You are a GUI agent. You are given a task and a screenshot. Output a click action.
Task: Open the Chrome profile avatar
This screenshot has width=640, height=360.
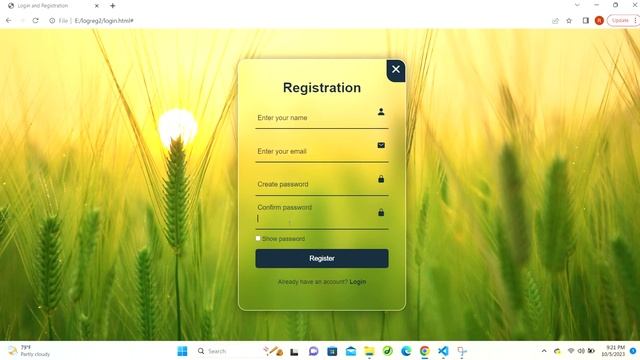pyautogui.click(x=599, y=20)
